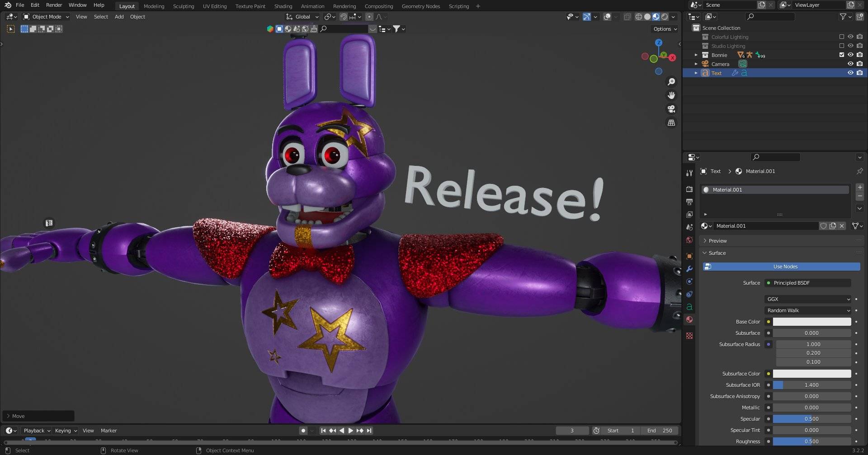Viewport: 868px width, 455px height.
Task: Click the viewport zoom magnifier icon
Action: coord(671,82)
